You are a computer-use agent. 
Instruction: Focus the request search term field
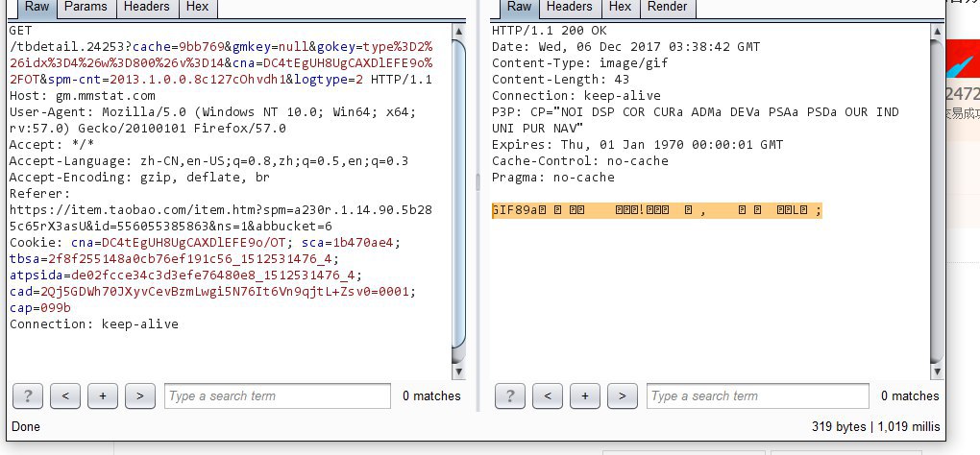click(x=278, y=395)
